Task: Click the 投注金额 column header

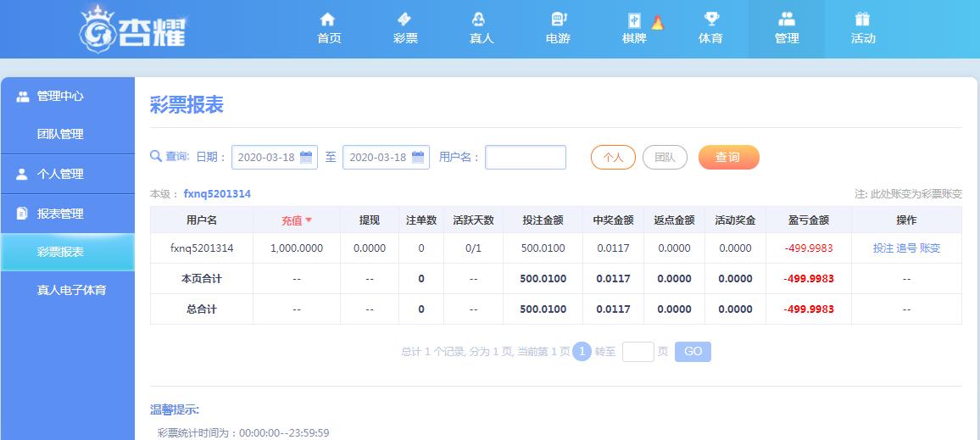Action: click(x=543, y=220)
